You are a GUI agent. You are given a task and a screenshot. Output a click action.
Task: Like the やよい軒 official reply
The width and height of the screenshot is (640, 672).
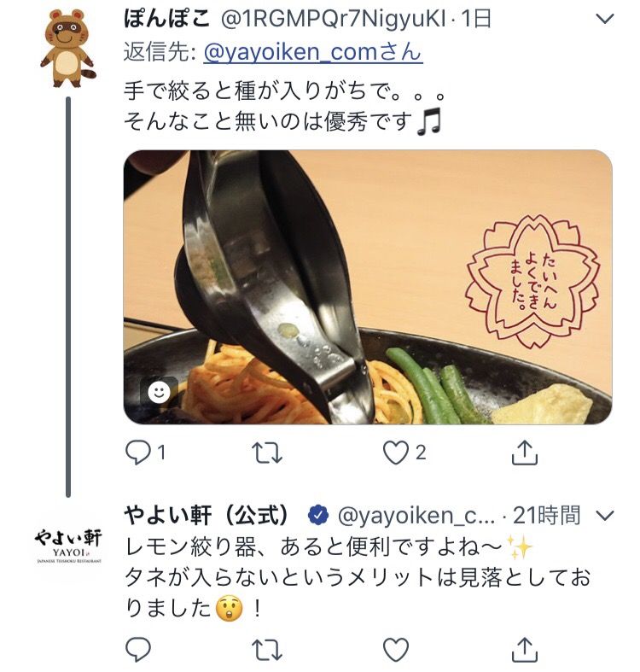[395, 650]
